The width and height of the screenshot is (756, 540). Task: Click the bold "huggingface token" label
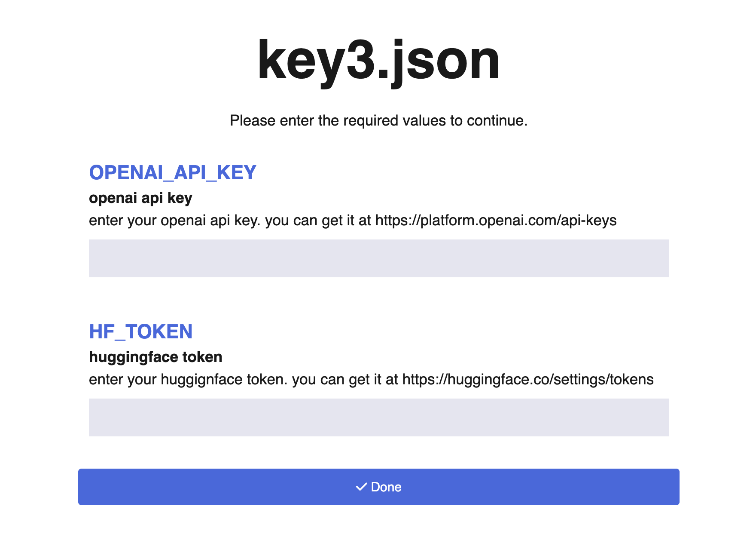(155, 357)
